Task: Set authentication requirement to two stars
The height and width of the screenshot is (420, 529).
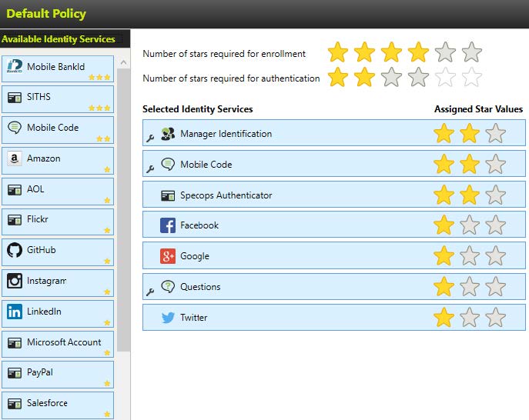Action: pyautogui.click(x=364, y=77)
